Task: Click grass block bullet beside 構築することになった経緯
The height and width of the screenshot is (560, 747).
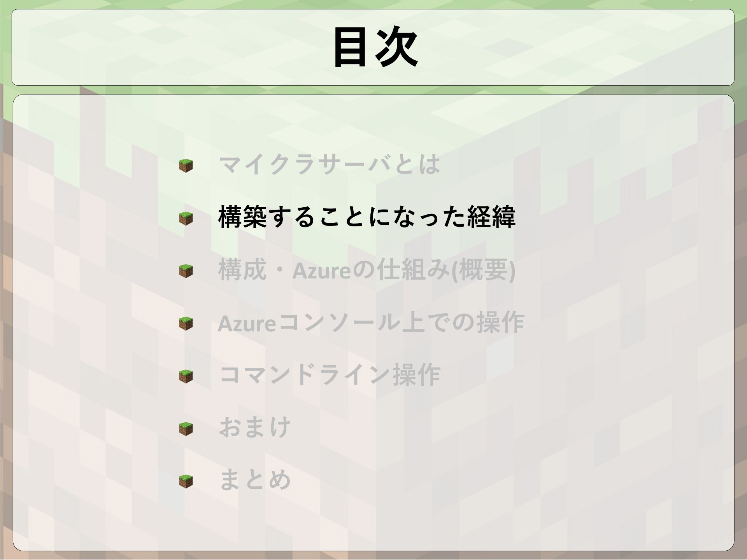Action: pyautogui.click(x=186, y=219)
